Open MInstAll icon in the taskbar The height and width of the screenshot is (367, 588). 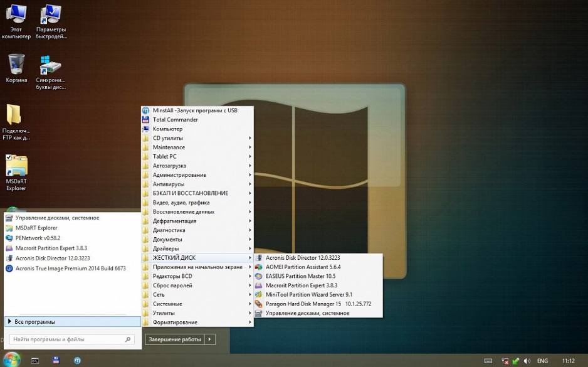pyautogui.click(x=77, y=360)
